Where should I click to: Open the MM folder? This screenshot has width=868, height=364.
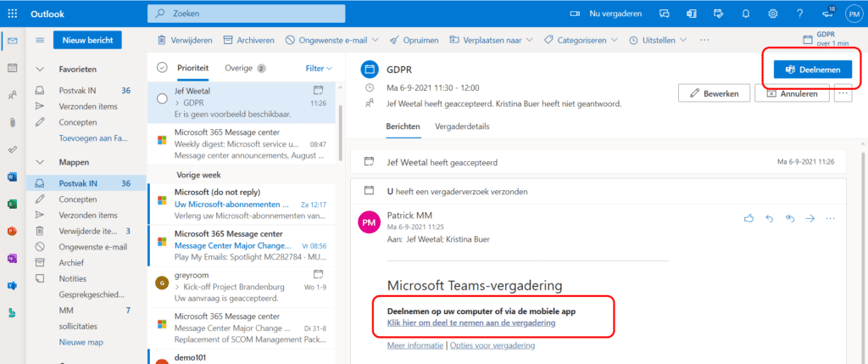(86, 311)
